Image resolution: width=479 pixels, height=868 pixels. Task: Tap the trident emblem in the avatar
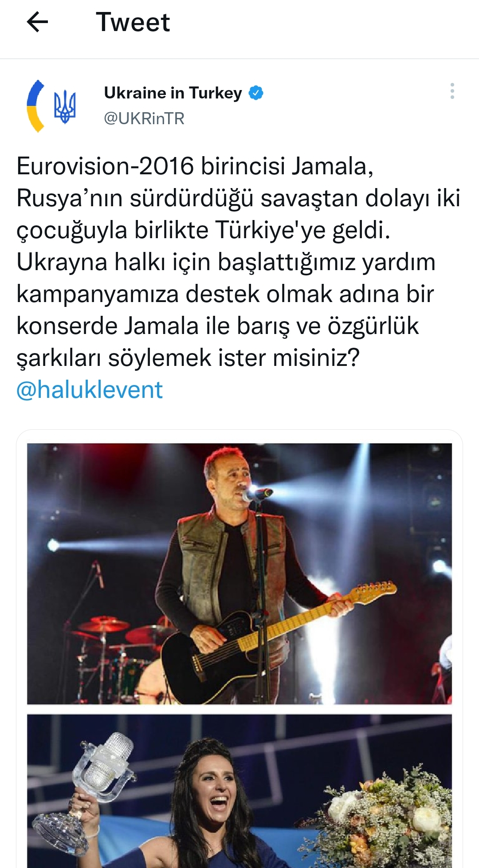coord(65,106)
